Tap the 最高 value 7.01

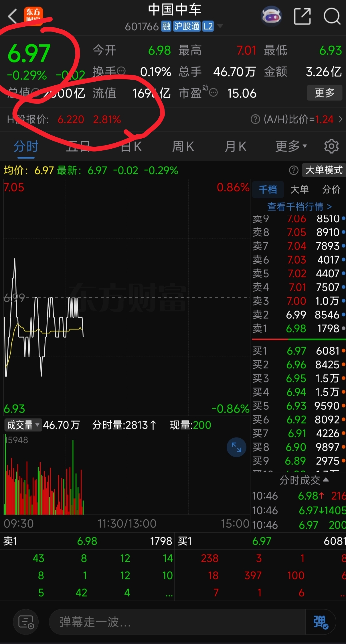[x=246, y=50]
